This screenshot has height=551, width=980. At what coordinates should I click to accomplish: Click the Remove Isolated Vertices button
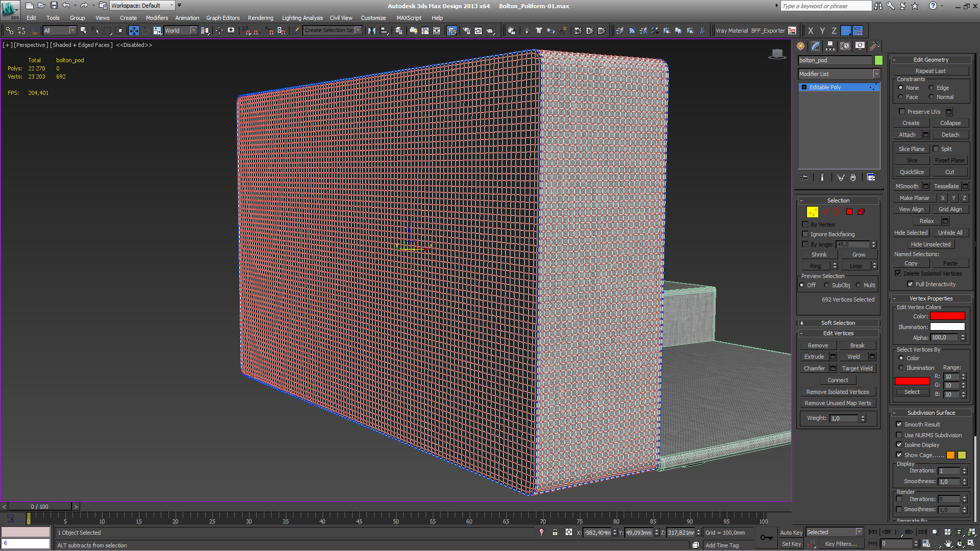[x=838, y=391]
